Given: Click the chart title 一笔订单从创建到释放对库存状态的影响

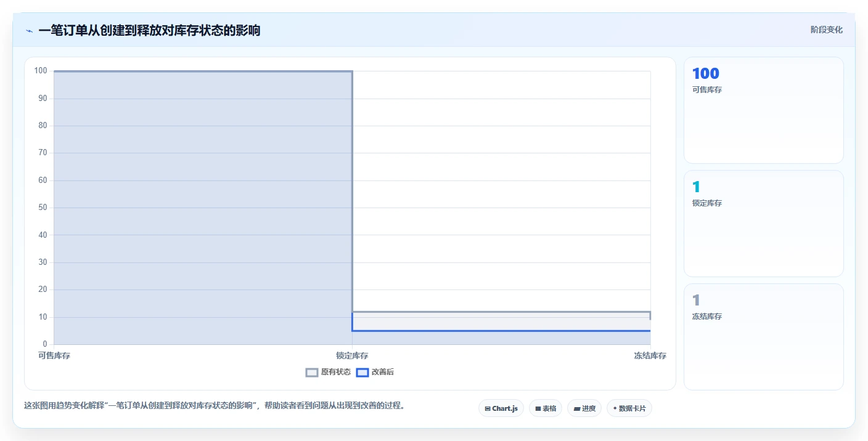Looking at the screenshot, I should click(x=149, y=30).
